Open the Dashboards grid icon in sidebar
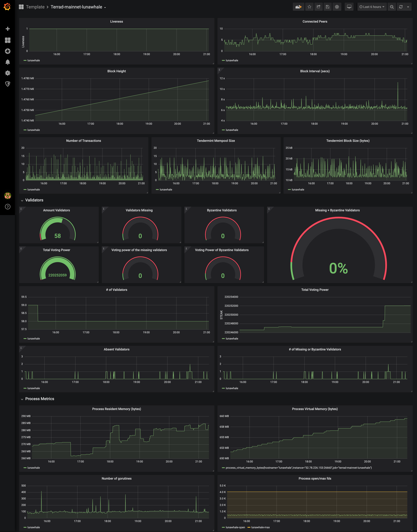Viewport: 417px width, 532px height. coord(8,40)
